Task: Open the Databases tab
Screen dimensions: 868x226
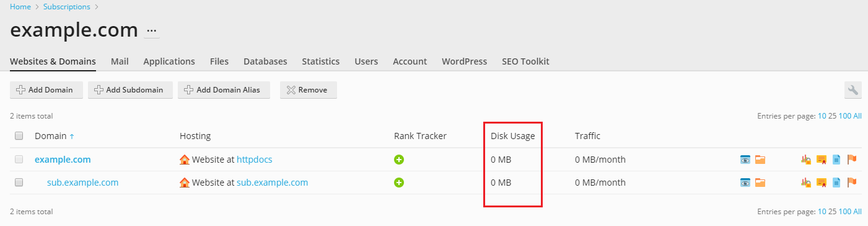Action: (x=265, y=61)
